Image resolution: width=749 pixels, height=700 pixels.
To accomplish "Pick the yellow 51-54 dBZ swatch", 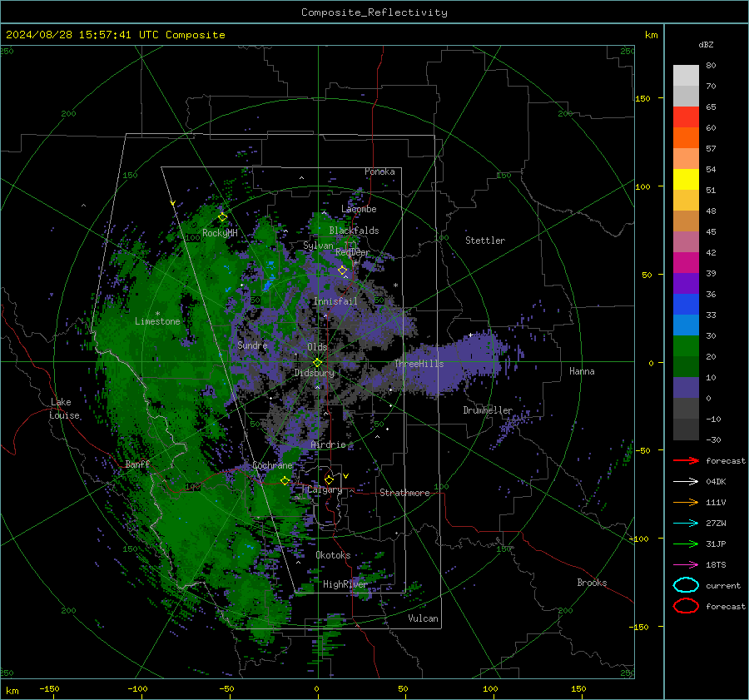I will tap(686, 179).
